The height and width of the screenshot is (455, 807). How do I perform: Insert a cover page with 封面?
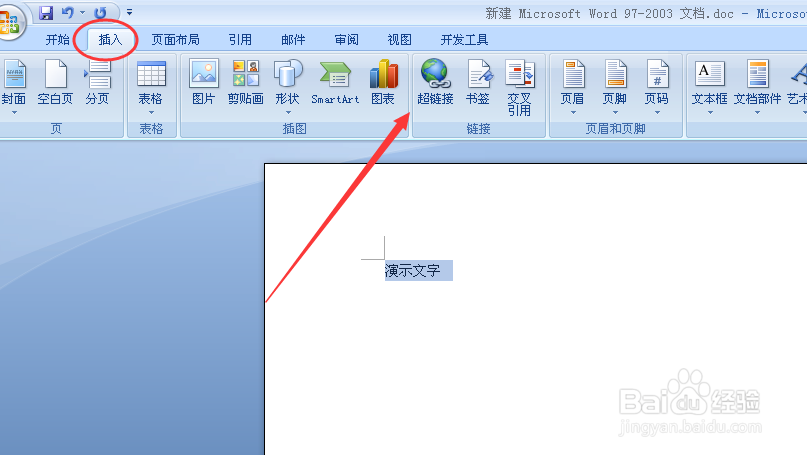coord(14,81)
